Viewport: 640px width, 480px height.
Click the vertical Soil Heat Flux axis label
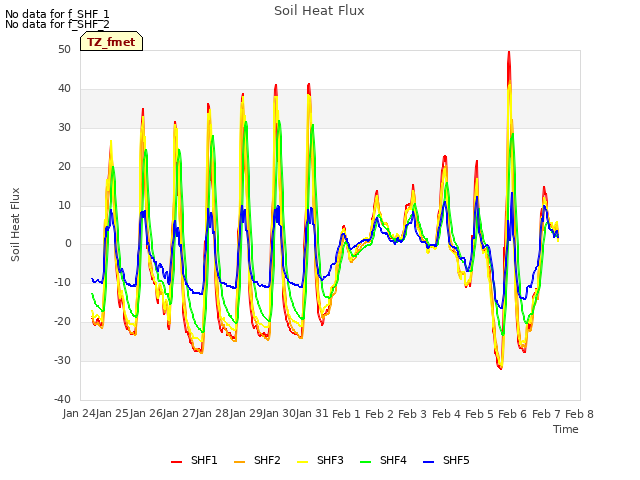(x=16, y=224)
